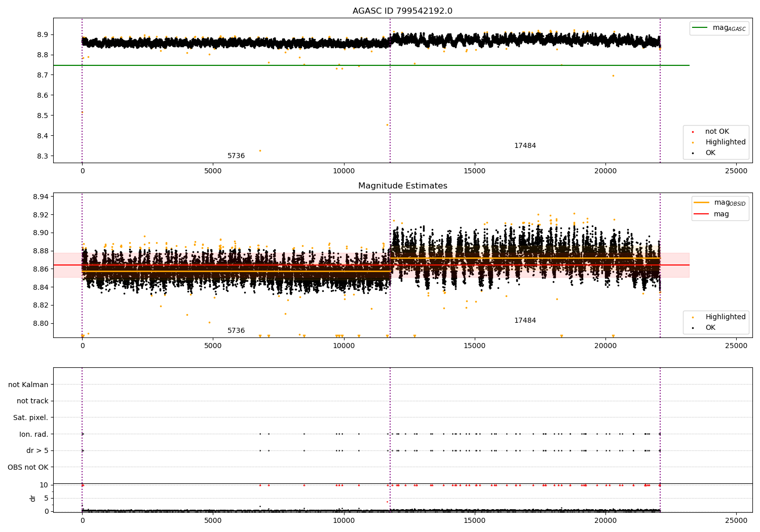Image resolution: width=760 pixels, height=532 pixels.
Task: Click the 'dr > 5' row label
Action: point(37,450)
